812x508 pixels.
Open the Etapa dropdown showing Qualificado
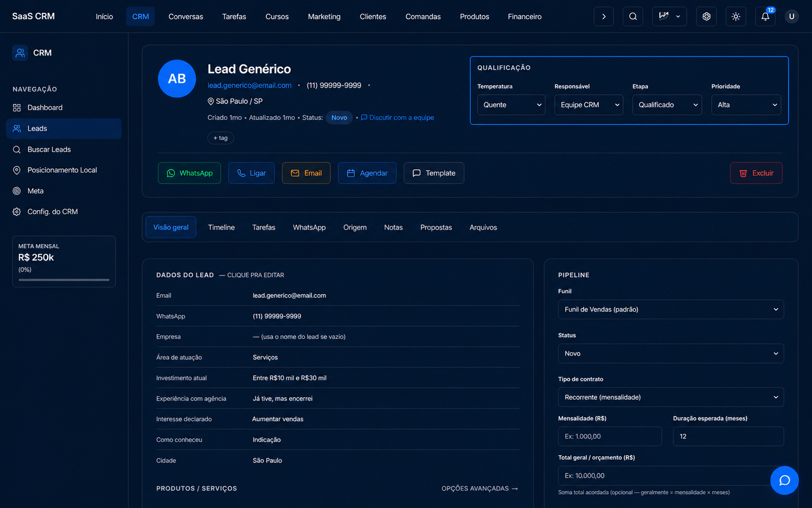(667, 105)
